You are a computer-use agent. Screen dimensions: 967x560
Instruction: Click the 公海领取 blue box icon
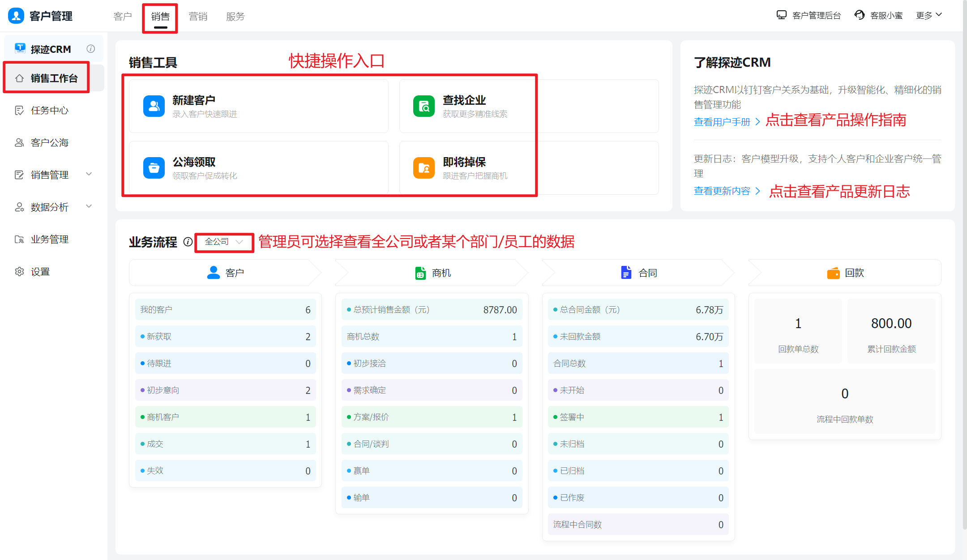coord(154,168)
